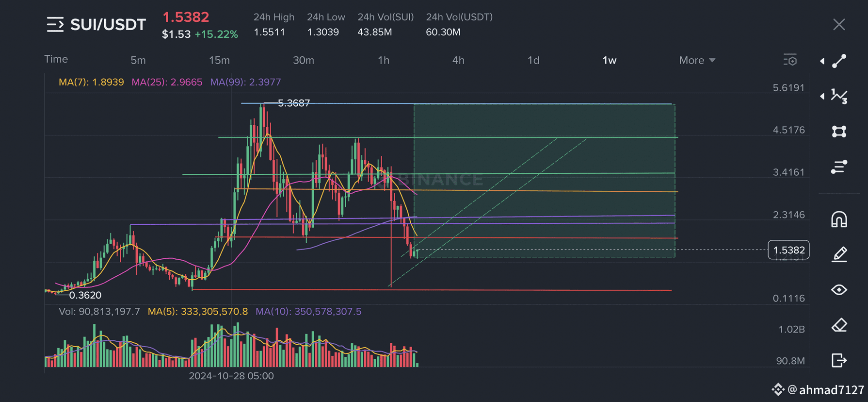Viewport: 868px width, 402px height.
Task: Click the volume MA(5) label
Action: (x=198, y=311)
